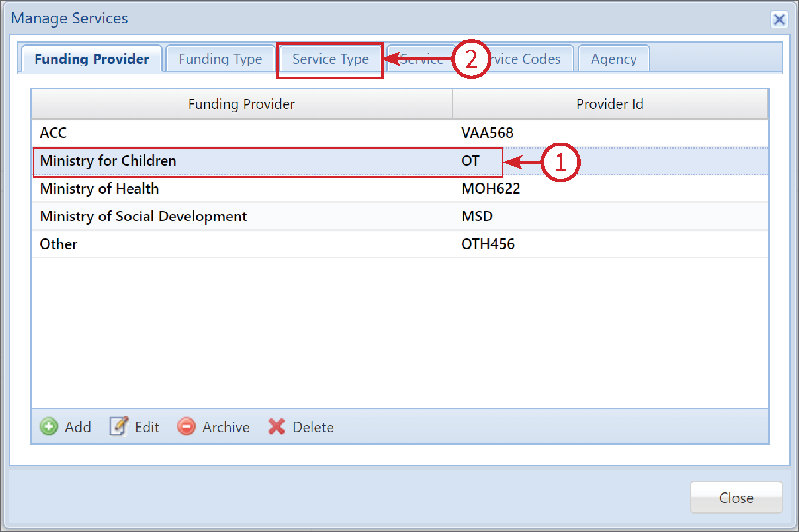Open the Agency tab
This screenshot has width=799, height=532.
click(x=614, y=59)
